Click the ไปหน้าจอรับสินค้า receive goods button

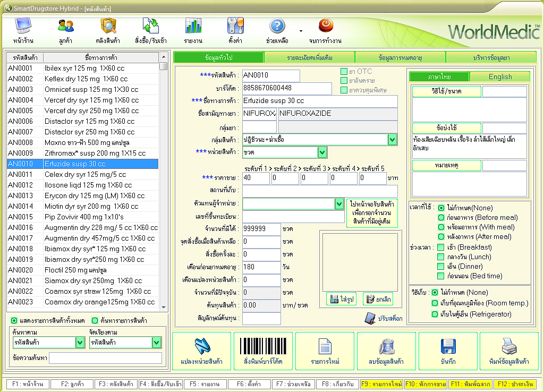pos(372,213)
